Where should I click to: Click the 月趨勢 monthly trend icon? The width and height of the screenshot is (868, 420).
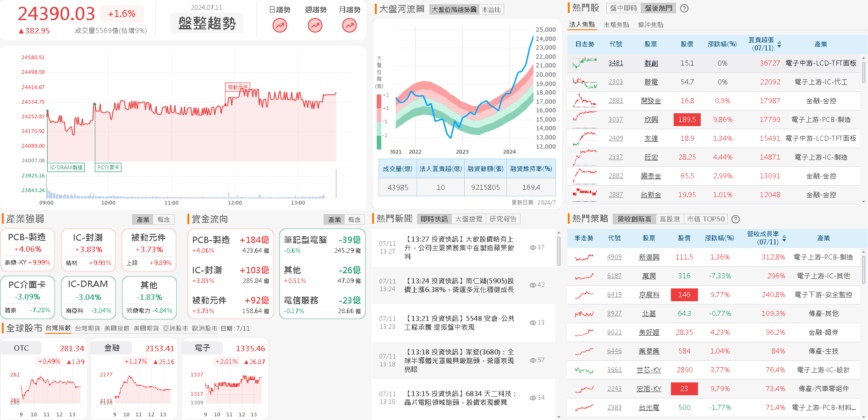349,25
